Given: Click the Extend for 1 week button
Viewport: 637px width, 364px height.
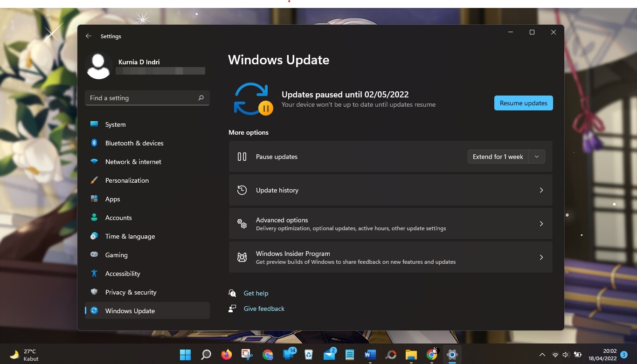Looking at the screenshot, I should click(498, 157).
